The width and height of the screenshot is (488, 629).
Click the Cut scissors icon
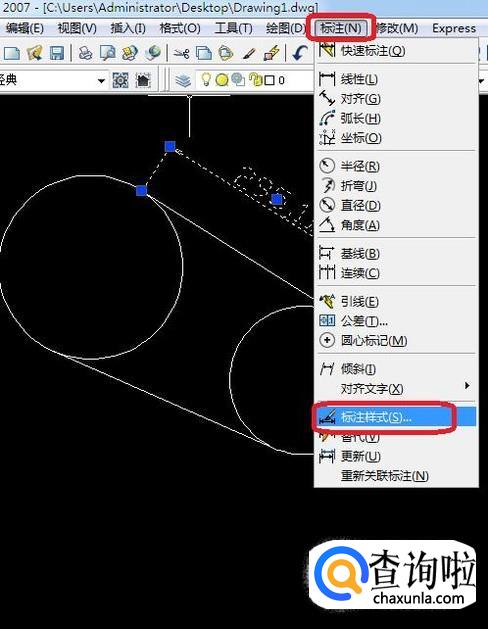(x=181, y=53)
